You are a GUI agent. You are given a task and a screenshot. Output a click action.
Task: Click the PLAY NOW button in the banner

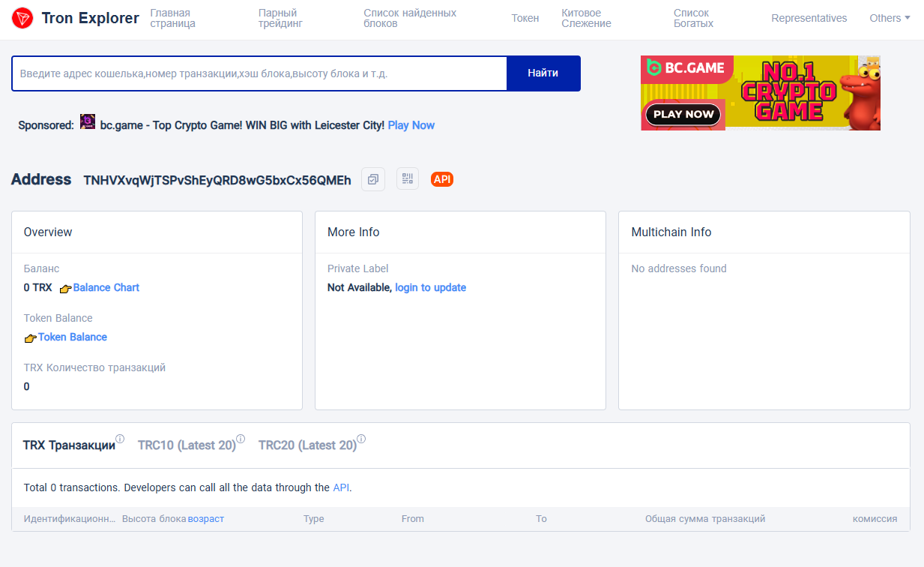tap(683, 115)
